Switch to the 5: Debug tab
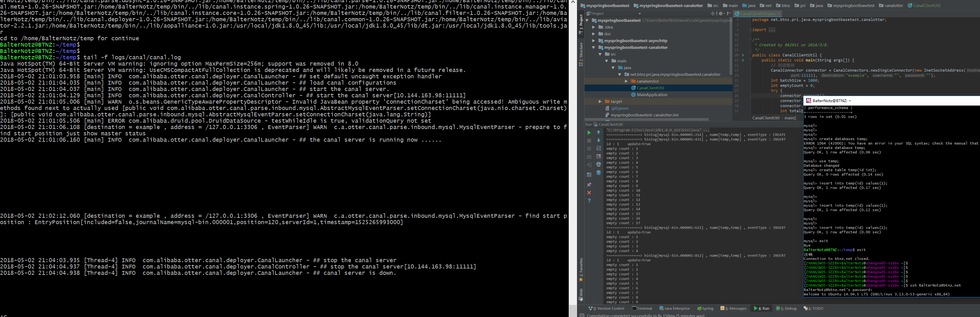This screenshot has height=317, width=980. [x=786, y=309]
